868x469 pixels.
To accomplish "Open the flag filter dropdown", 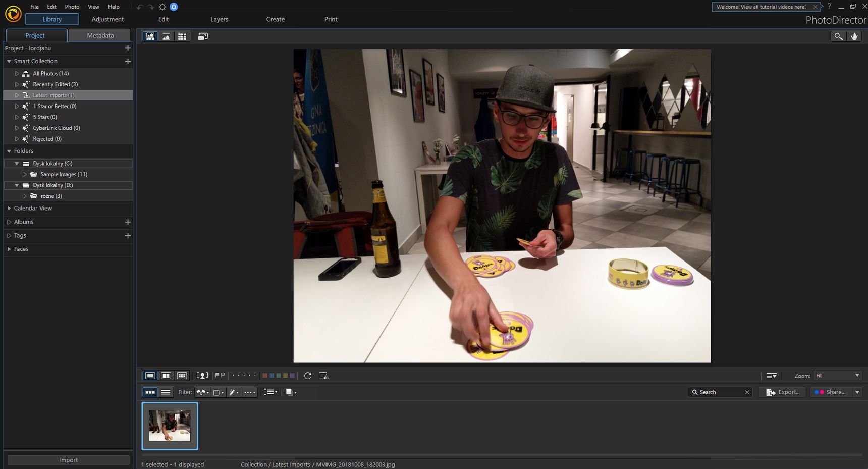I will [202, 392].
